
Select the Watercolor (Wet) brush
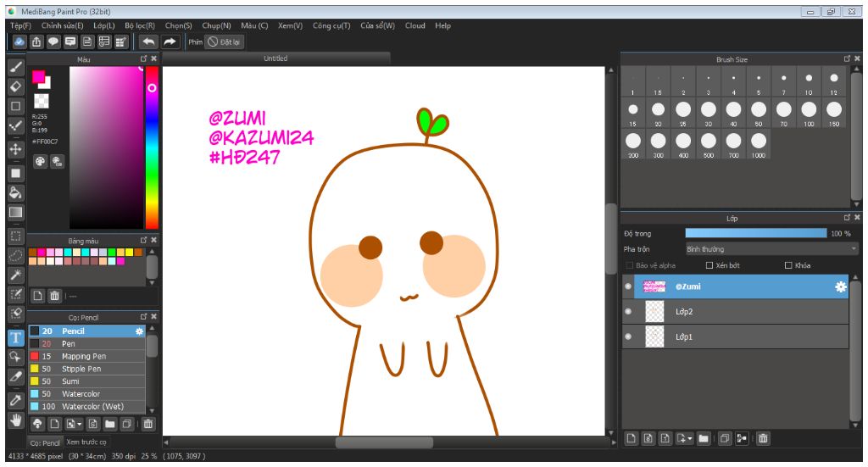point(87,407)
